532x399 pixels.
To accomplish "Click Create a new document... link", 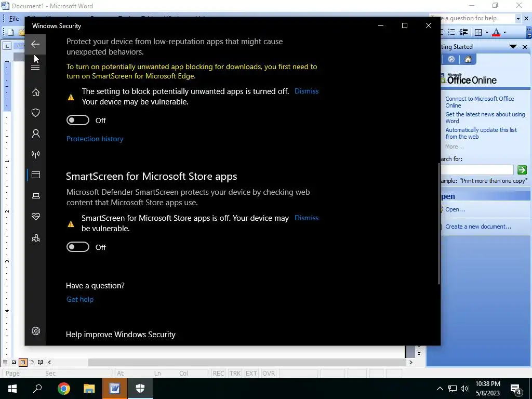I will pos(478,227).
